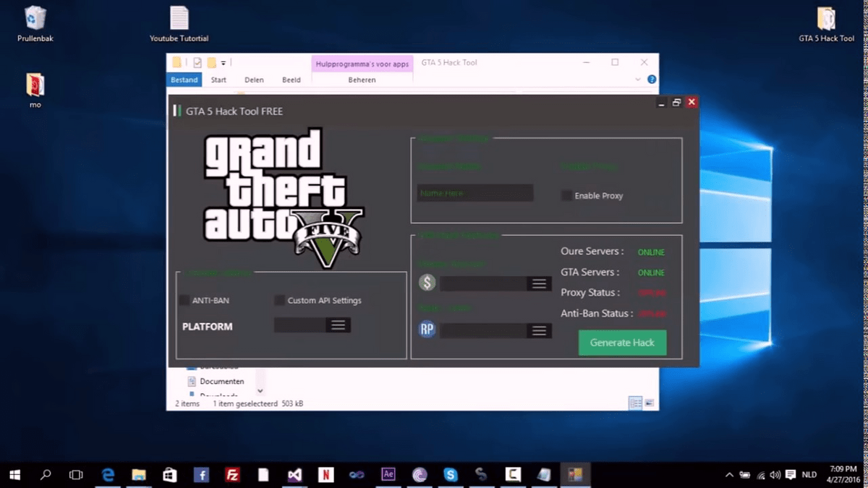Open the taskbar clock showing 7:09 PM
Viewport: 868px width, 488px height.
(843, 475)
